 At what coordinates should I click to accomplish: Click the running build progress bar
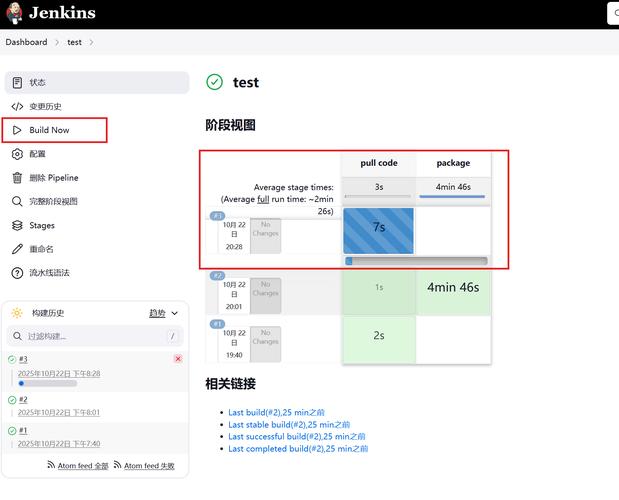(x=47, y=383)
